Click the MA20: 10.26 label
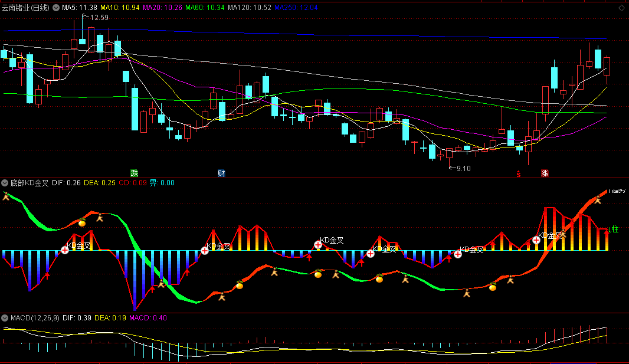This screenshot has height=364, width=629. [x=162, y=8]
